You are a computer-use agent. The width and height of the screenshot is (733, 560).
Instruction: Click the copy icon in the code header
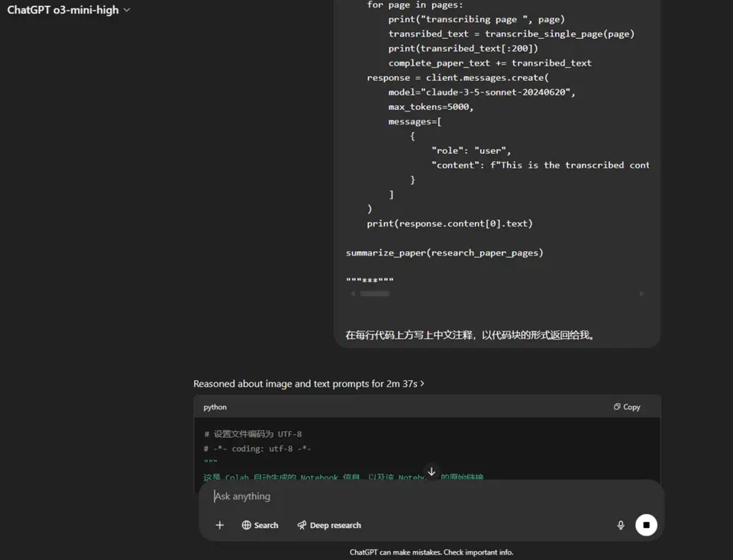[x=617, y=407]
